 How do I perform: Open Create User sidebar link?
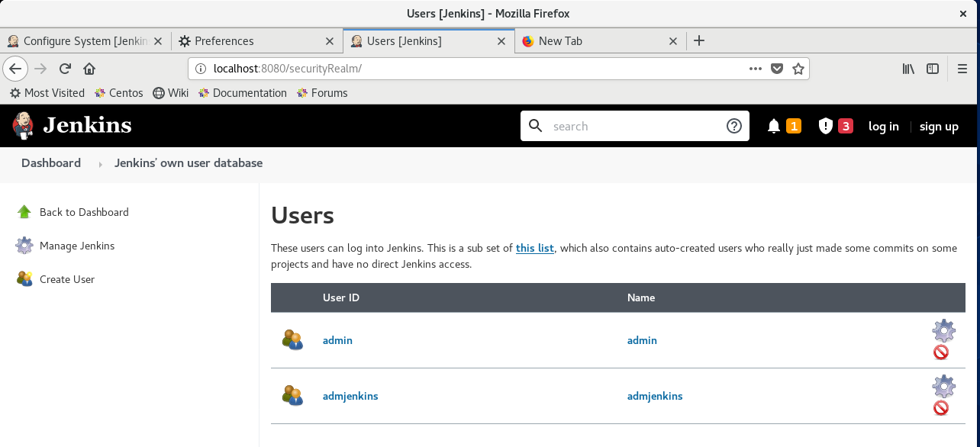[67, 279]
